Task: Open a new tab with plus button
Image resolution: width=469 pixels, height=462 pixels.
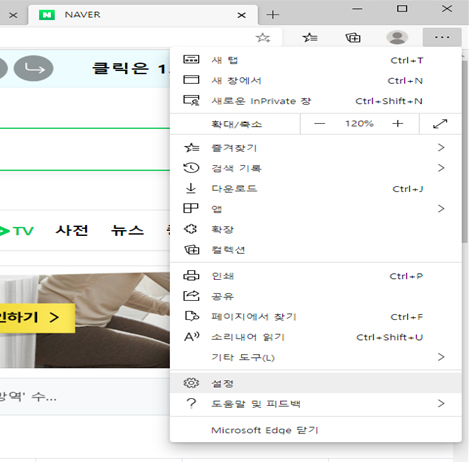Action: coord(273,15)
